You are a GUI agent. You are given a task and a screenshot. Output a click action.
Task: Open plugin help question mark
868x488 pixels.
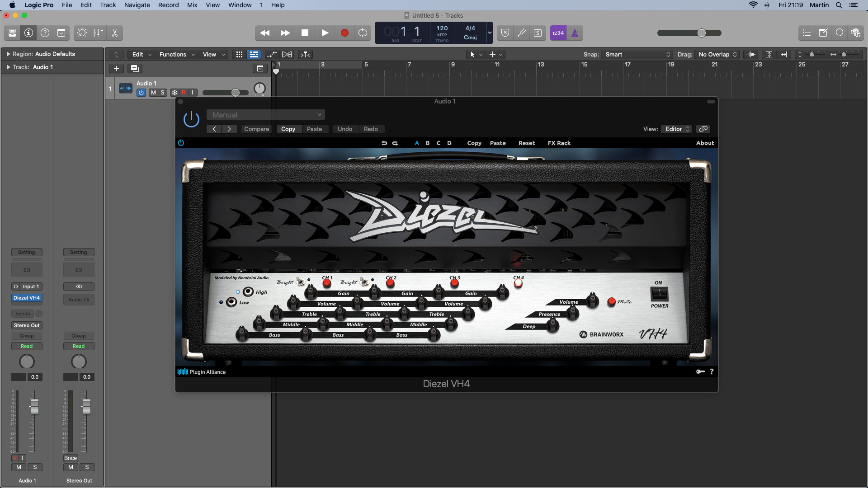[x=712, y=371]
